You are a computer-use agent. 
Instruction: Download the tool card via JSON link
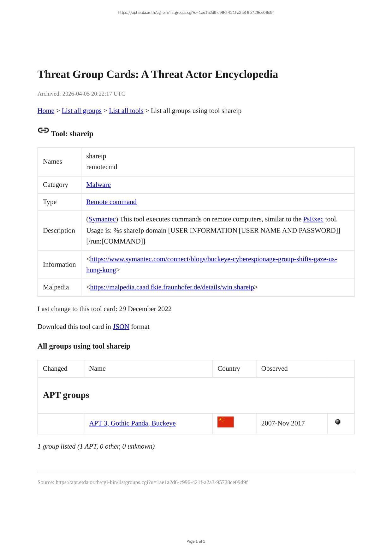pos(121,327)
